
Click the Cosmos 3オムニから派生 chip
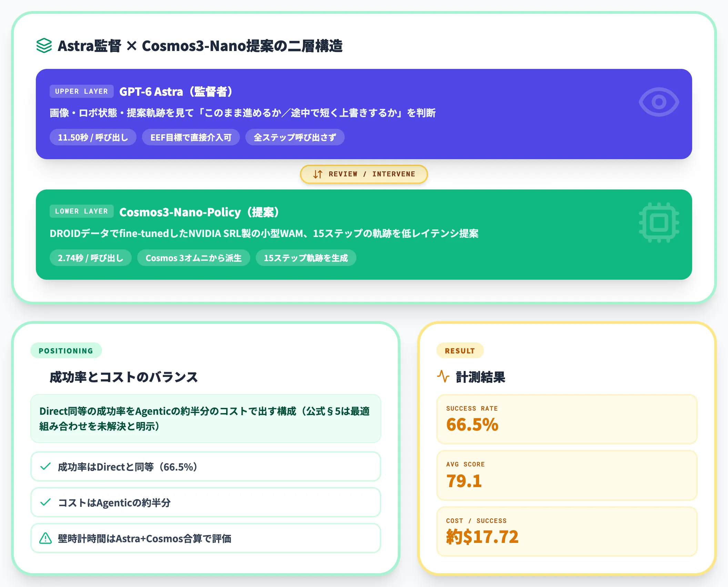click(194, 258)
